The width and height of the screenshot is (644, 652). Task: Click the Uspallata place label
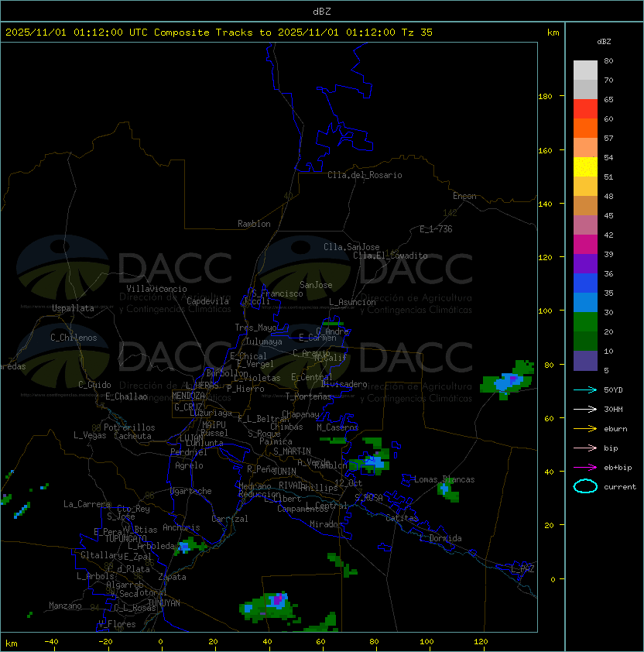[x=73, y=308]
